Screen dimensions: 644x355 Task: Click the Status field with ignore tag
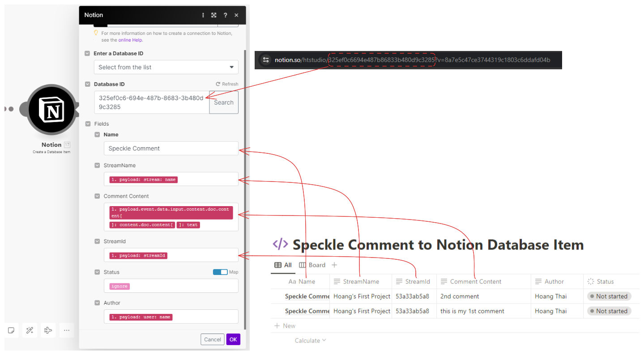(x=171, y=286)
